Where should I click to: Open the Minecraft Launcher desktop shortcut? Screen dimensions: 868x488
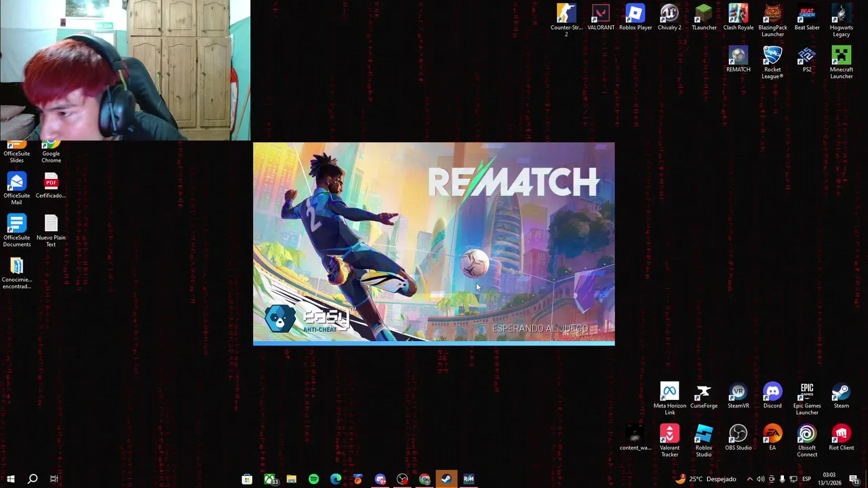(x=841, y=62)
